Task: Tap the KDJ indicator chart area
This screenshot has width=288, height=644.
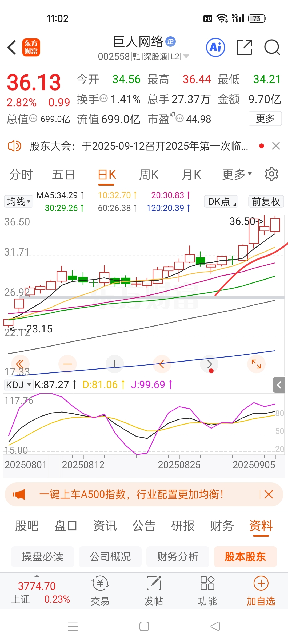Action: [x=144, y=424]
